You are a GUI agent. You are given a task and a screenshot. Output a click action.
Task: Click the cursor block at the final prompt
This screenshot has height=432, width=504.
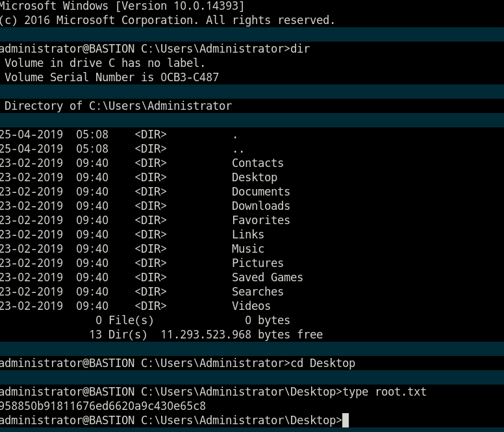[346, 421]
